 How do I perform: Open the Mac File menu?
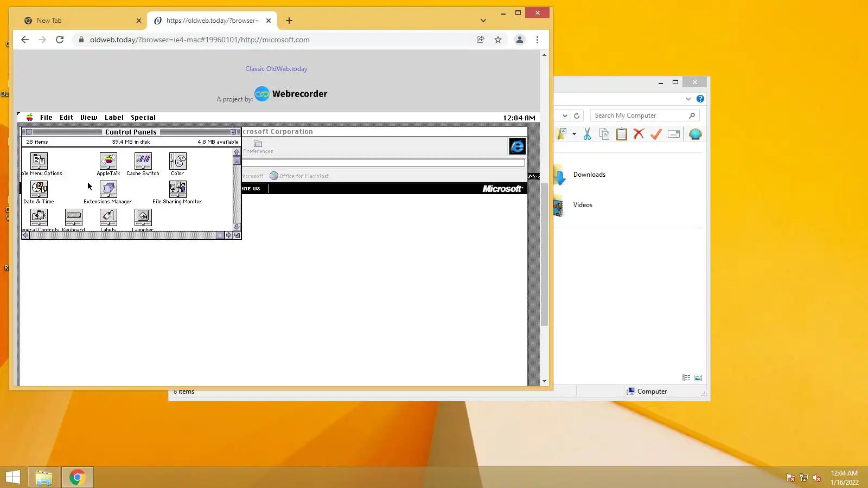(x=46, y=118)
